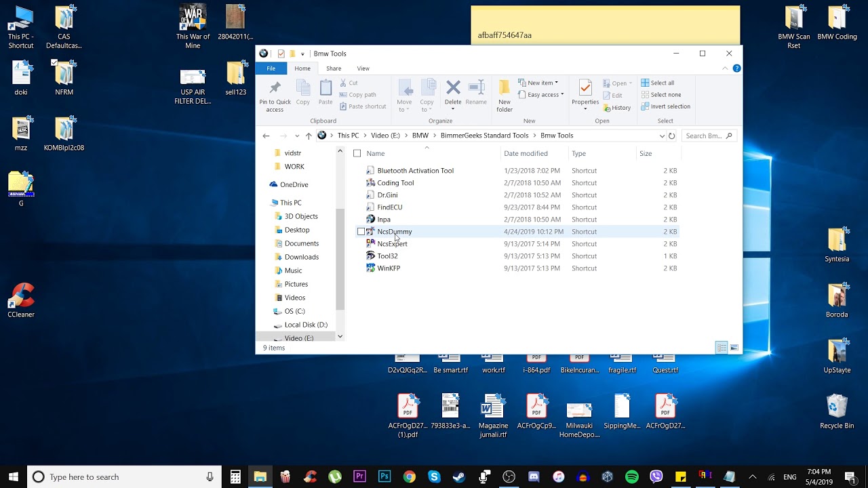The image size is (868, 488).
Task: Toggle the select-all checkbox in header
Action: click(x=357, y=153)
